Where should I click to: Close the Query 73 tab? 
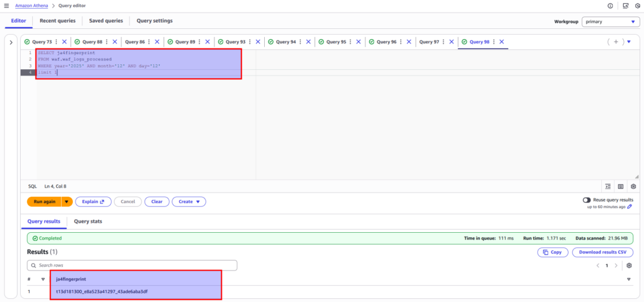tap(64, 42)
